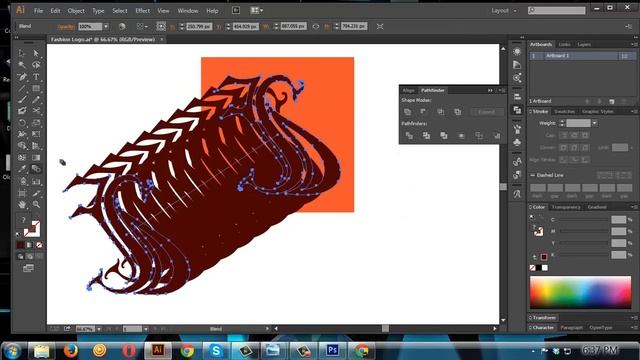Click the Unite shape mode icon
This screenshot has width=640, height=360.
(407, 112)
